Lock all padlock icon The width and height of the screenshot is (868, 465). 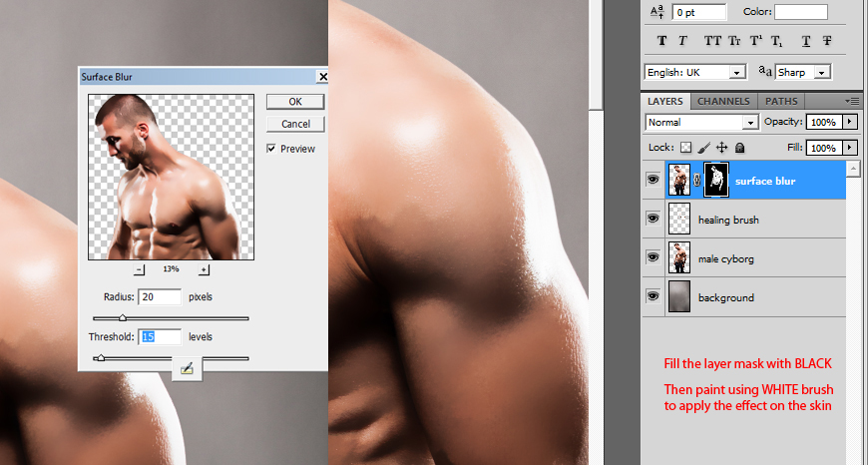pos(740,148)
